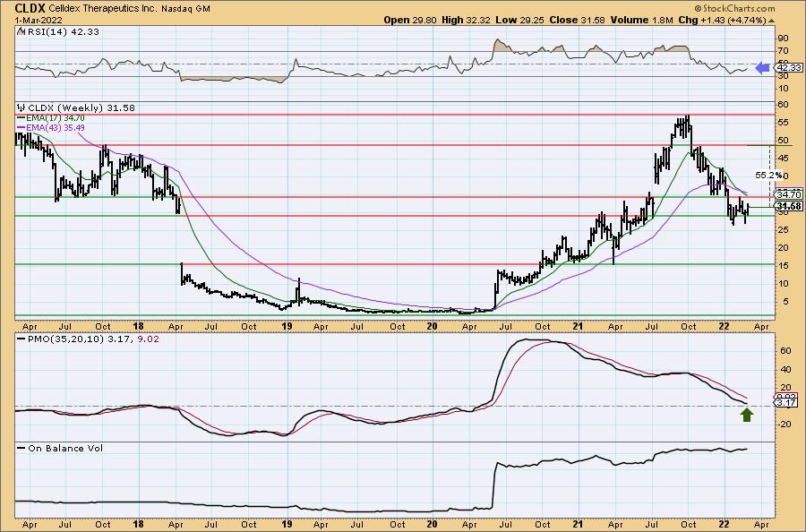806x532 pixels.
Task: Click the Chg +1.43 (+4.74%) value
Action: pyautogui.click(x=722, y=20)
